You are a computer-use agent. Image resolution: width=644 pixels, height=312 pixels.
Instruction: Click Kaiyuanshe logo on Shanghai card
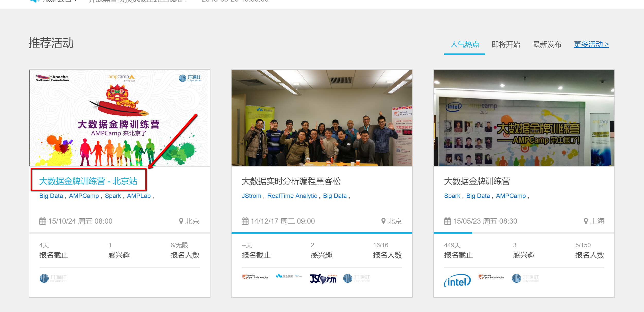(x=525, y=278)
